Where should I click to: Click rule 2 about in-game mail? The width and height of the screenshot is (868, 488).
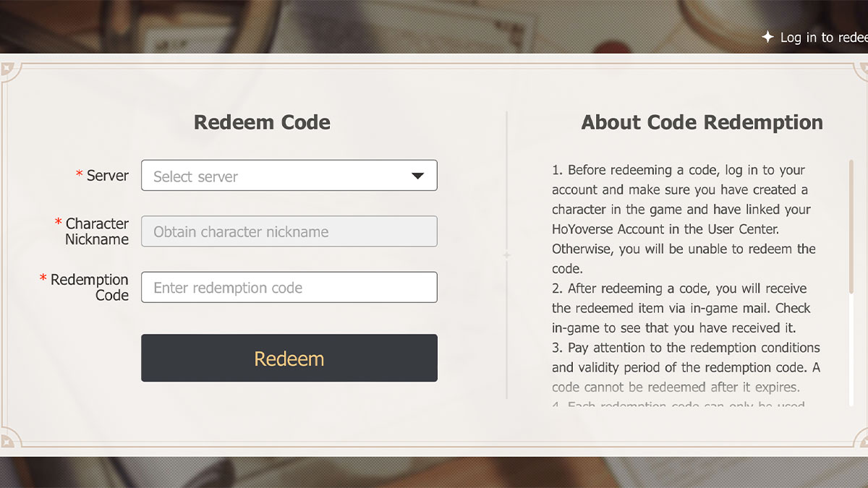click(x=681, y=308)
